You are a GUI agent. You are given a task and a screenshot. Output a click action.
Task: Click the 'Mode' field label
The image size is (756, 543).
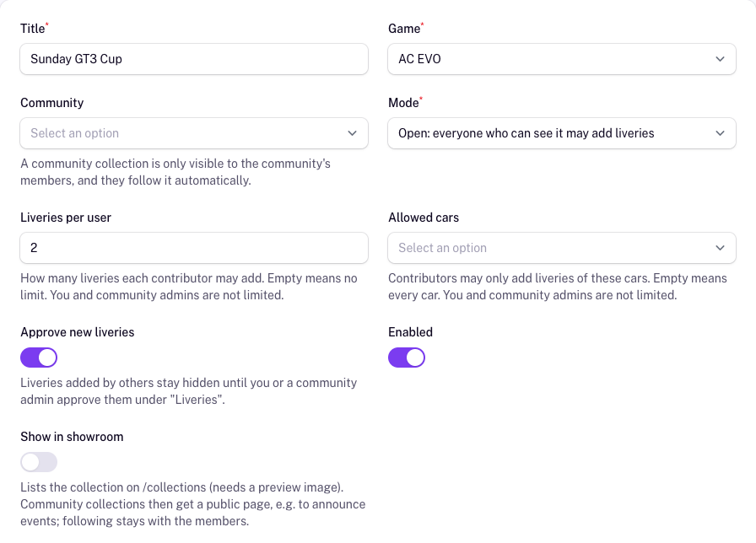click(x=403, y=103)
